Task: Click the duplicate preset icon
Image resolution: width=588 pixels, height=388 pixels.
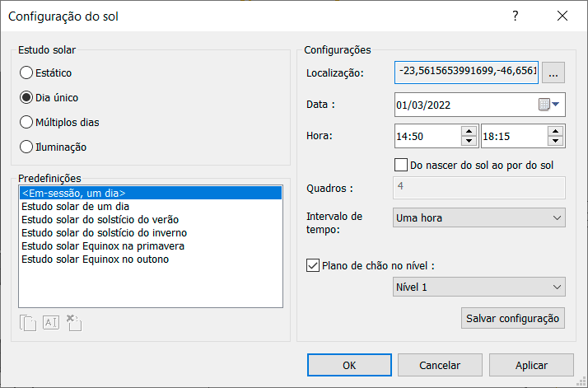Action: 29,323
